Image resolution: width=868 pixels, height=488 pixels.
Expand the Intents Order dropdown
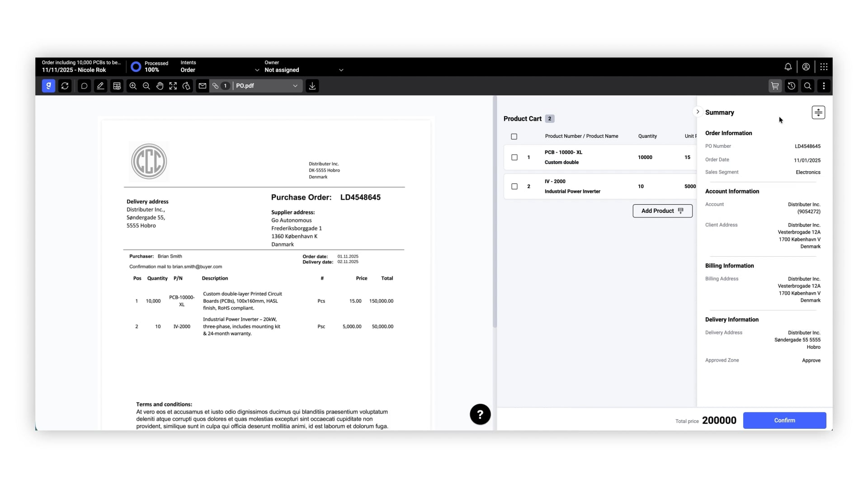click(x=257, y=70)
